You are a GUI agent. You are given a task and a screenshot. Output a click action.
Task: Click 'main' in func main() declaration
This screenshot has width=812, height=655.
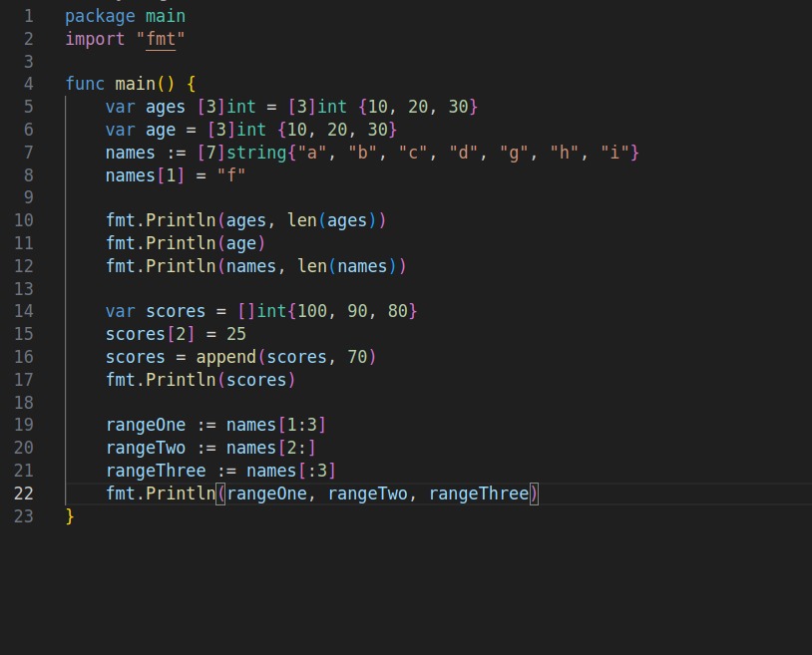pos(135,84)
